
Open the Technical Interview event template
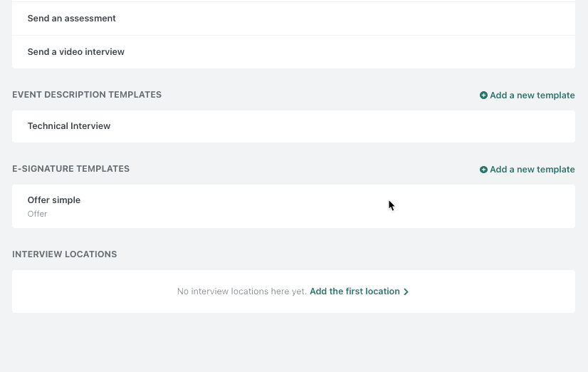[69, 126]
